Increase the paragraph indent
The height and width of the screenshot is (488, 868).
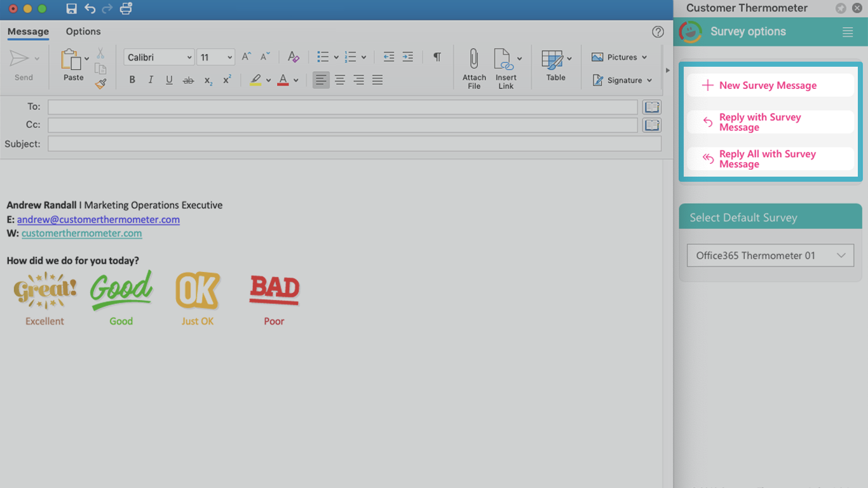coord(408,57)
